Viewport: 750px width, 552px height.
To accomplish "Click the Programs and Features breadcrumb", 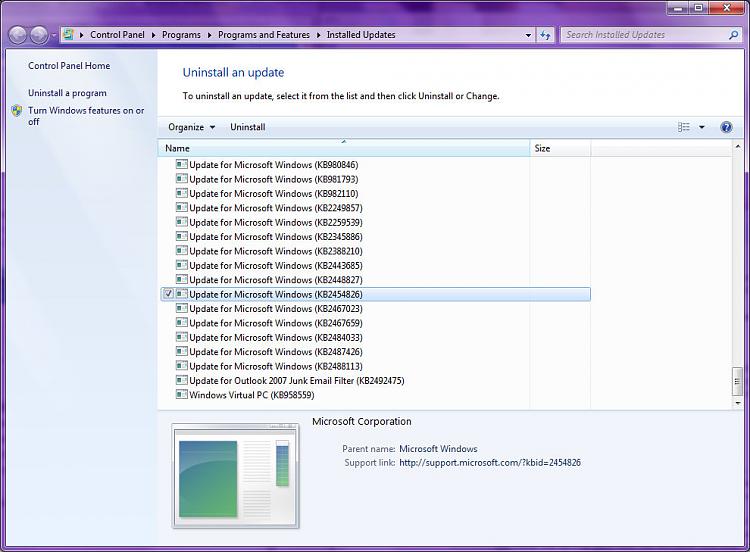I will tap(264, 35).
